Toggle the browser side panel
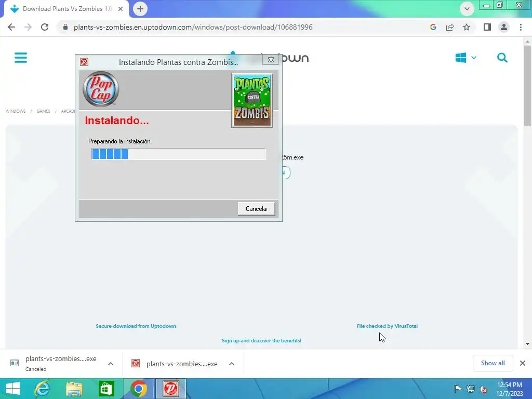The width and height of the screenshot is (532, 399). 487,27
